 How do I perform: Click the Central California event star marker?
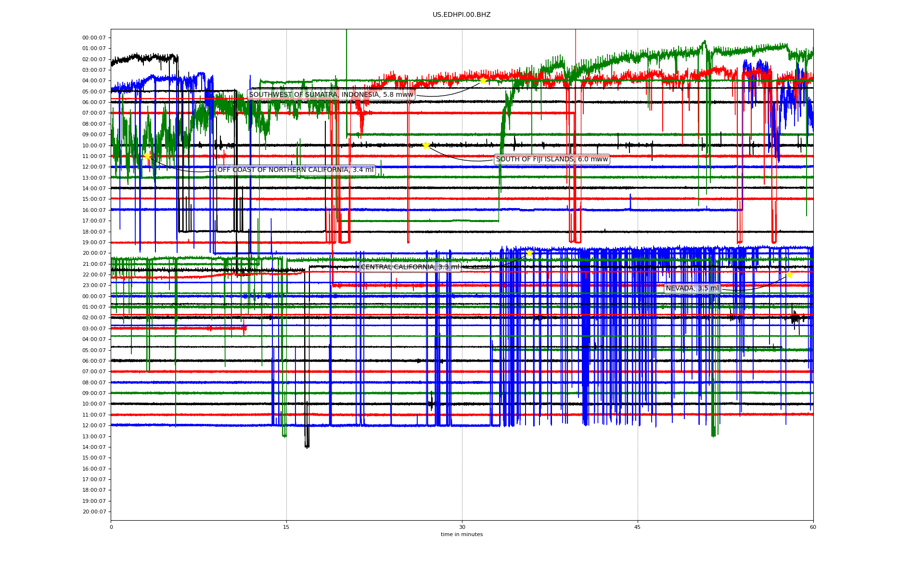click(529, 253)
